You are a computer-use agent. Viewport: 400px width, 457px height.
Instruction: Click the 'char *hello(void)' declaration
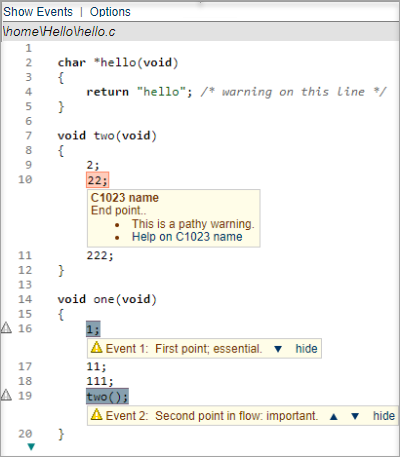click(x=118, y=62)
